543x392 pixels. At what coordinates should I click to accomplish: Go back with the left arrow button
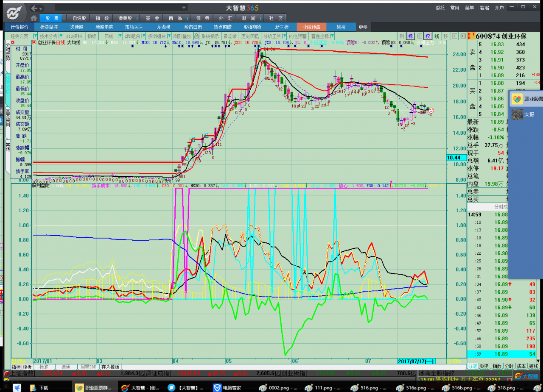coord(34,8)
